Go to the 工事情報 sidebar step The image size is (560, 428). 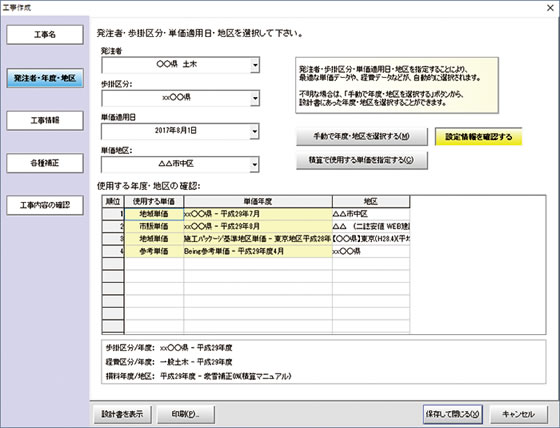(x=45, y=120)
